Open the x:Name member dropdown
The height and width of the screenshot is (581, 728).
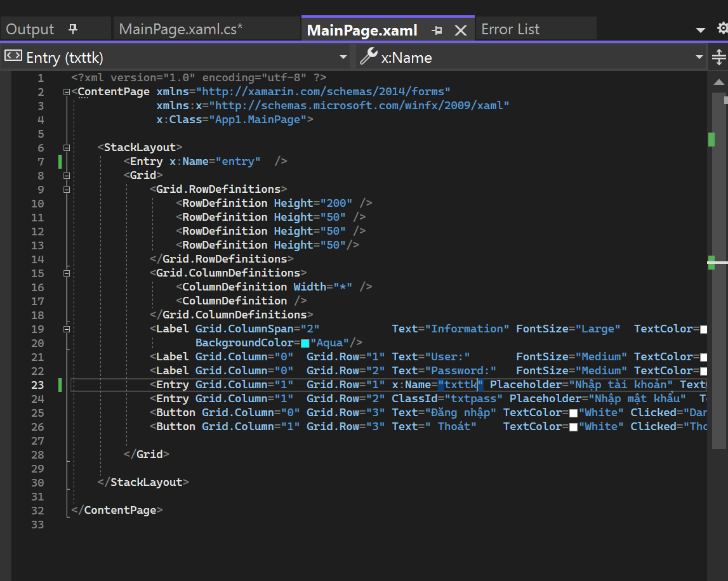coord(698,56)
